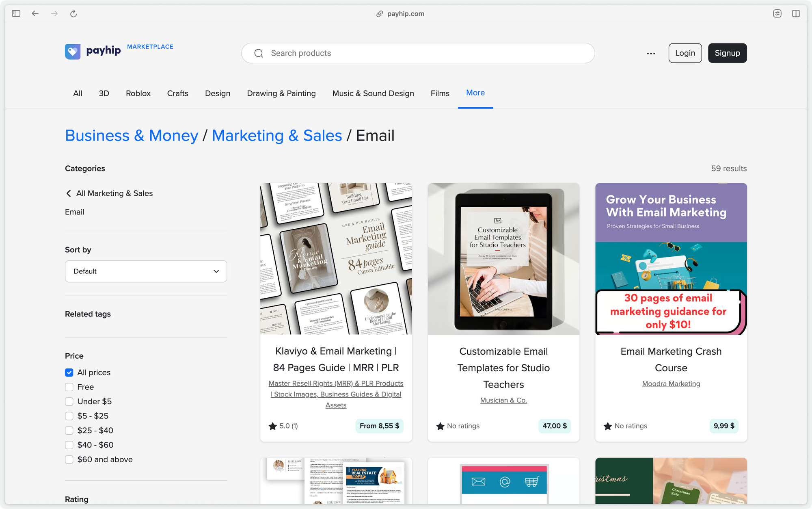Screen dimensions: 812x509
Task: Click the split view icon at top right
Action: point(796,13)
